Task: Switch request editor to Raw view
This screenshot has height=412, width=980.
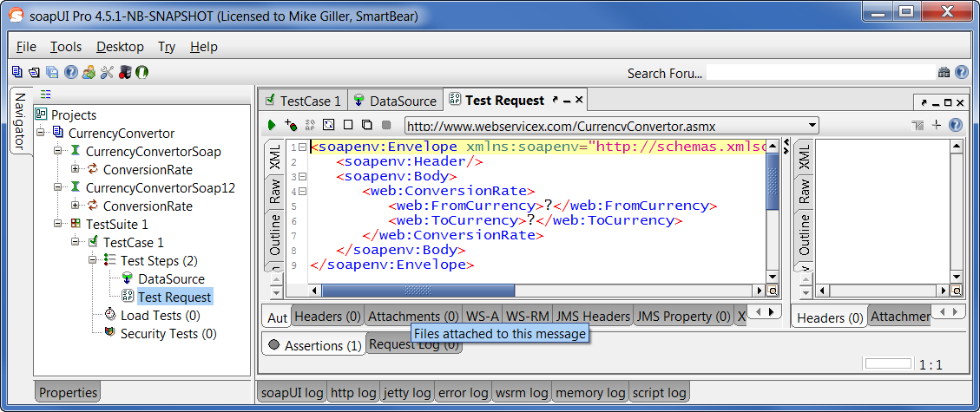Action: tap(275, 193)
